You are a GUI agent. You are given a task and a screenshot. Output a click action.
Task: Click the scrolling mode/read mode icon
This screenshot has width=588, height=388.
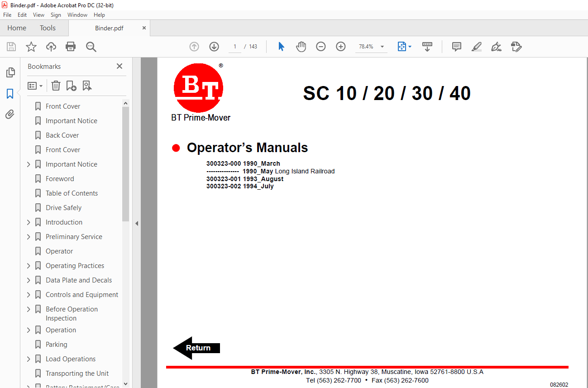pyautogui.click(x=427, y=47)
